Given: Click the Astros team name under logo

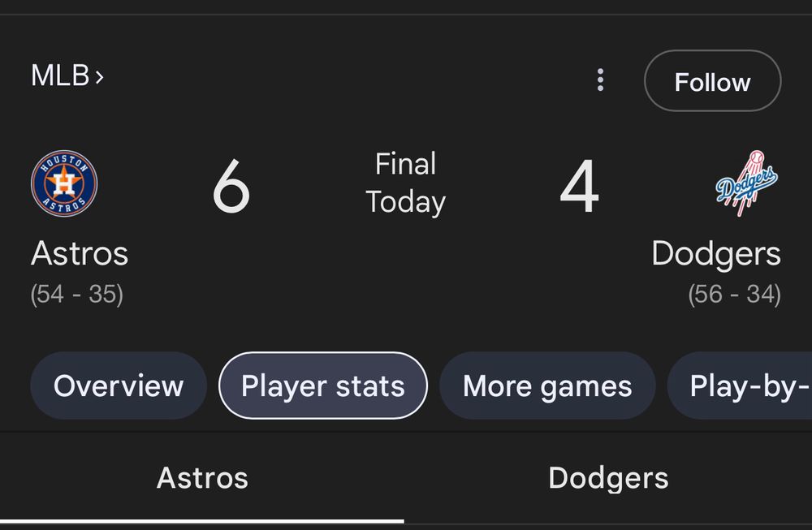Looking at the screenshot, I should pos(80,253).
